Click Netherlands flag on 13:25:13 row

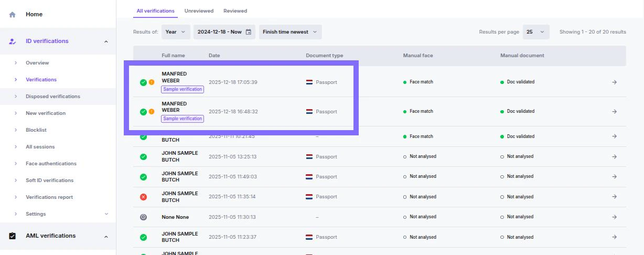tap(309, 157)
